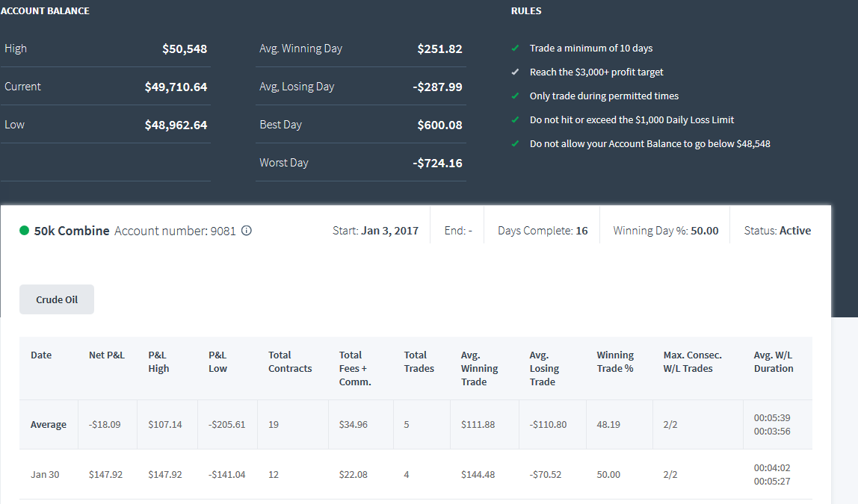Click the 50k Combine account title
This screenshot has height=504, width=858.
coord(72,231)
